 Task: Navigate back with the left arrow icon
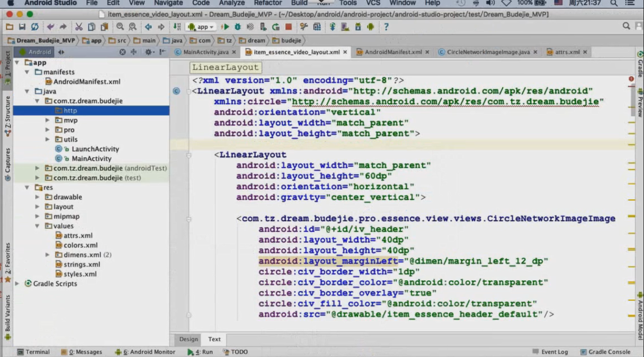pyautogui.click(x=148, y=27)
